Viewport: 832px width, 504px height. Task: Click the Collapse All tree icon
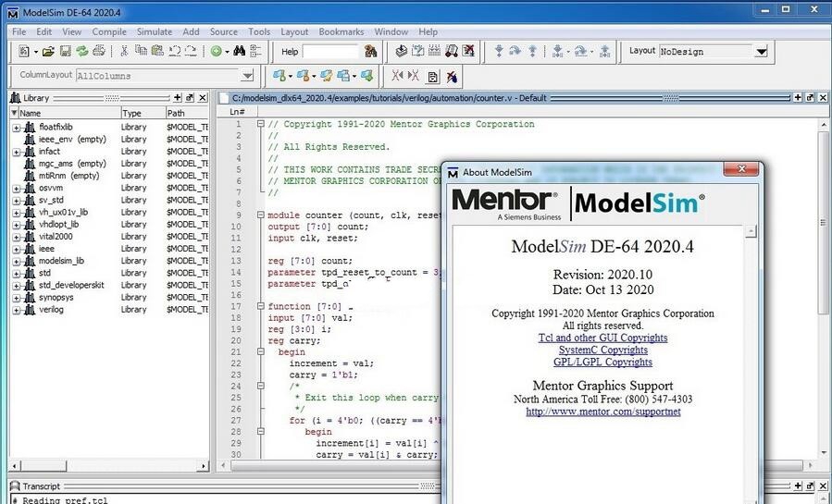pos(255,51)
